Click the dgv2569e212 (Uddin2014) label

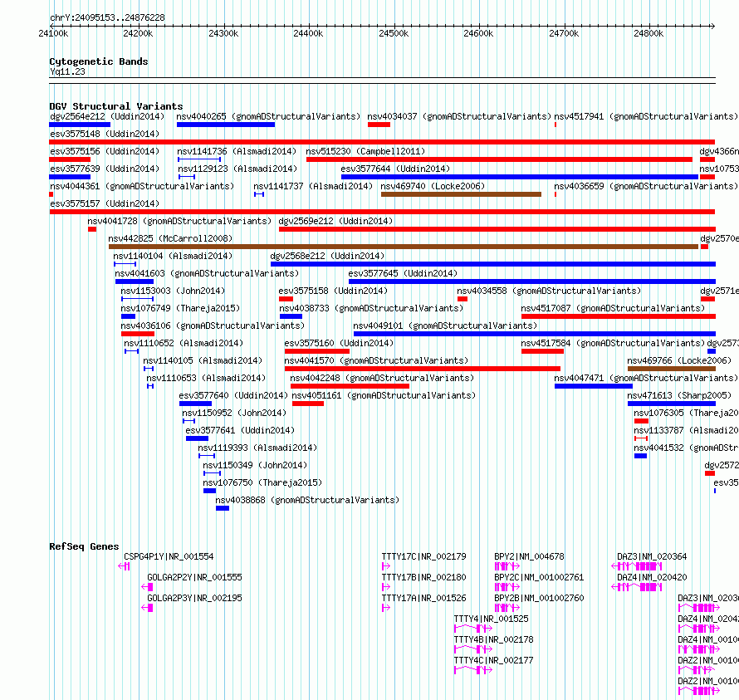tap(335, 221)
